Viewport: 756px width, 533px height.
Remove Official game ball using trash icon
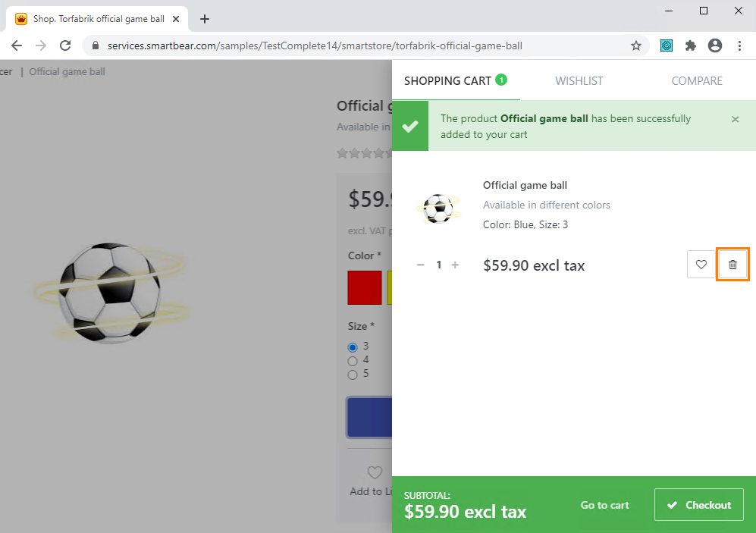coord(732,265)
